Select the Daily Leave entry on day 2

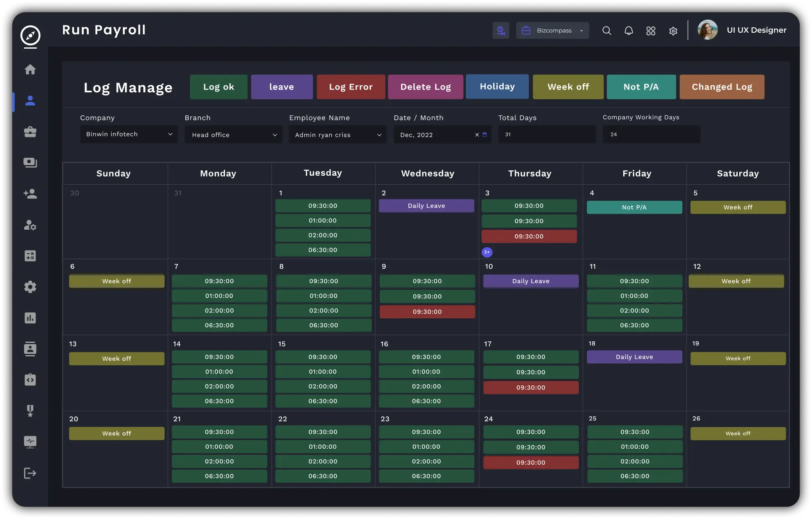pyautogui.click(x=426, y=206)
